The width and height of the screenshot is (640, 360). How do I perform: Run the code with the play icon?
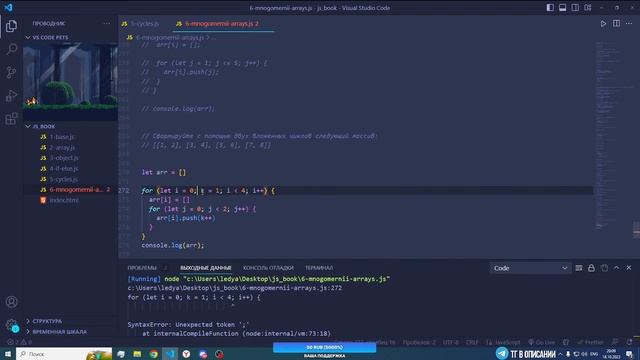point(603,24)
